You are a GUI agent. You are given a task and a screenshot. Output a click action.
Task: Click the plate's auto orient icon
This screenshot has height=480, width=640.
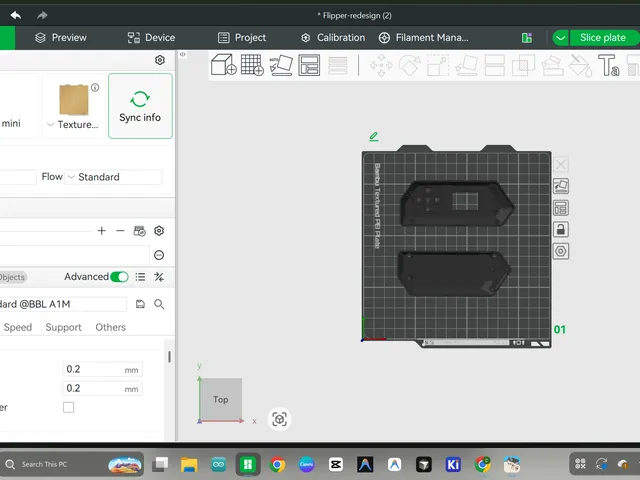[x=561, y=186]
